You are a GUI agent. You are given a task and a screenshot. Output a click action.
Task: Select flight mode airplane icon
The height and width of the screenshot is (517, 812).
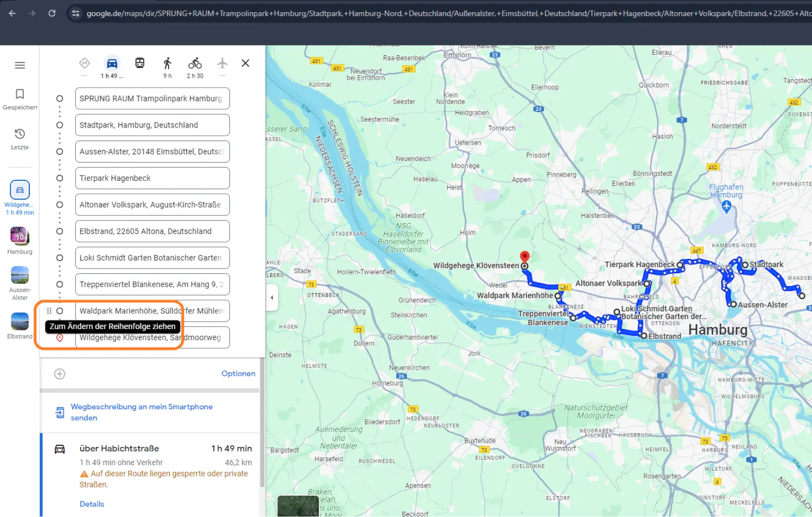coord(222,63)
